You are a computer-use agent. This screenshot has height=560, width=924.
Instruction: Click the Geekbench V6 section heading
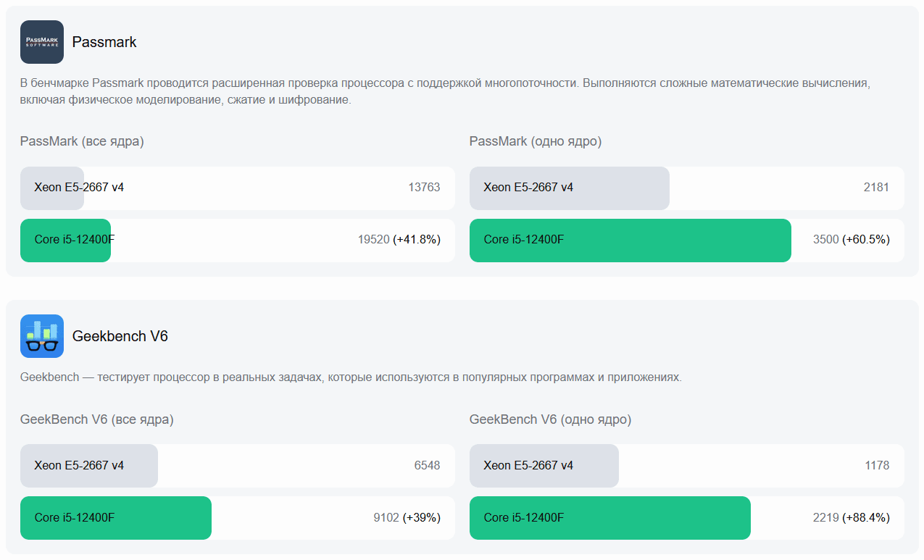pyautogui.click(x=120, y=336)
